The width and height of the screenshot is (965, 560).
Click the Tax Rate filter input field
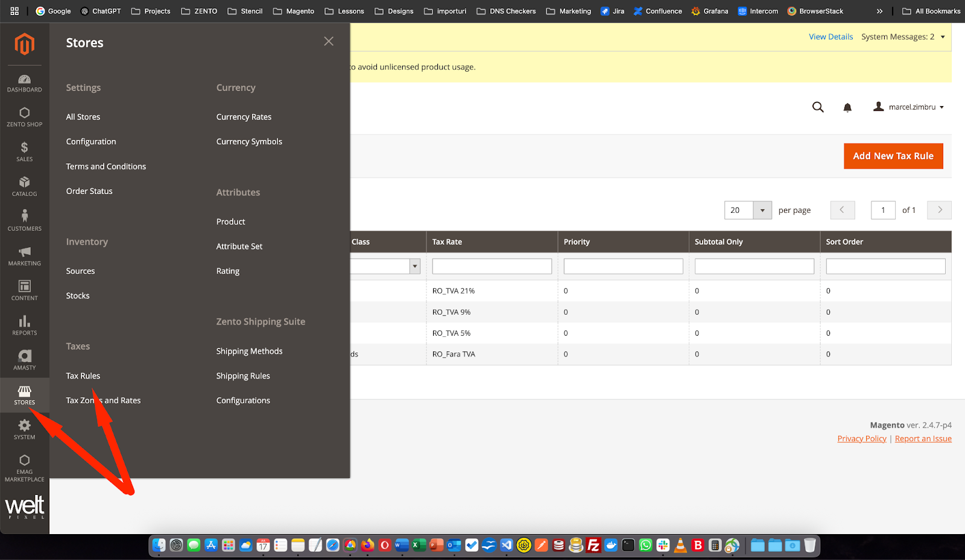coord(492,266)
